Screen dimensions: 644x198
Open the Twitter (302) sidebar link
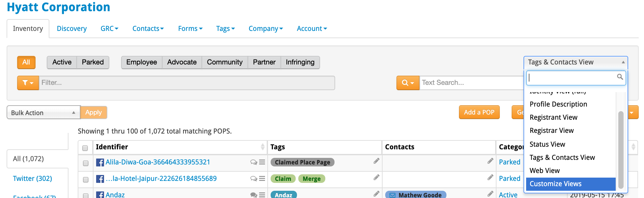pyautogui.click(x=33, y=179)
